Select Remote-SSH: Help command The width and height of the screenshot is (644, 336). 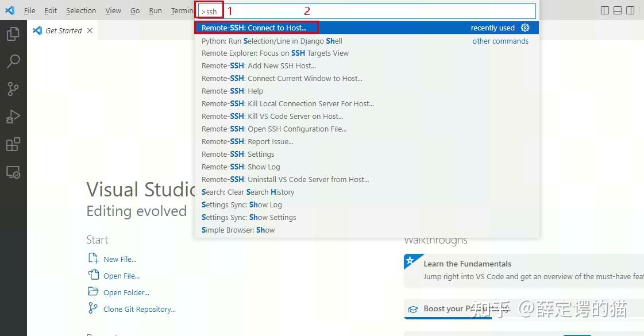pos(367,91)
